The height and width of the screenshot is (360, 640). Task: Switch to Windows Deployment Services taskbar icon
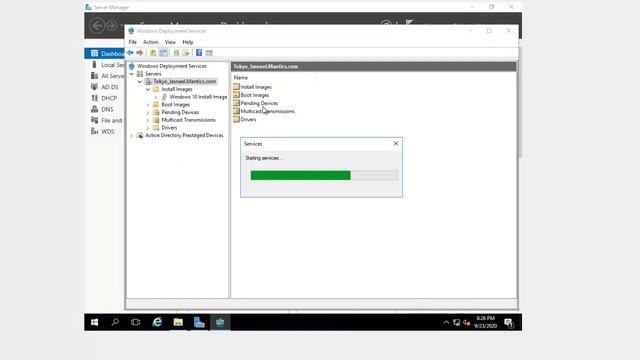[x=220, y=322]
